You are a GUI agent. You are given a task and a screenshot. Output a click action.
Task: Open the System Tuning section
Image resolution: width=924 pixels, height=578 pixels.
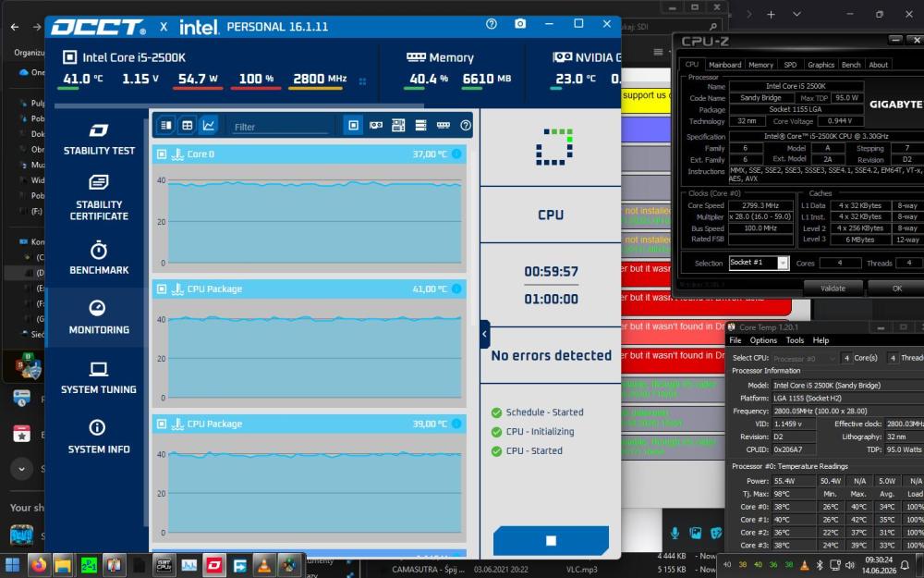coord(99,377)
